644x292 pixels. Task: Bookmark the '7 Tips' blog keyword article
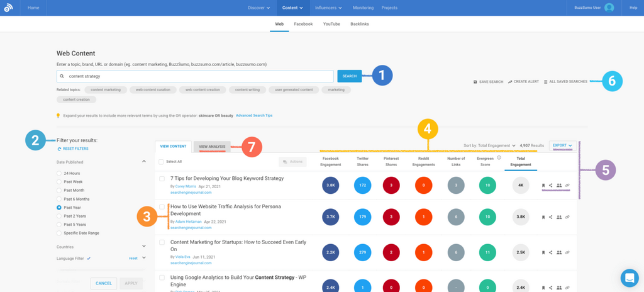(543, 186)
